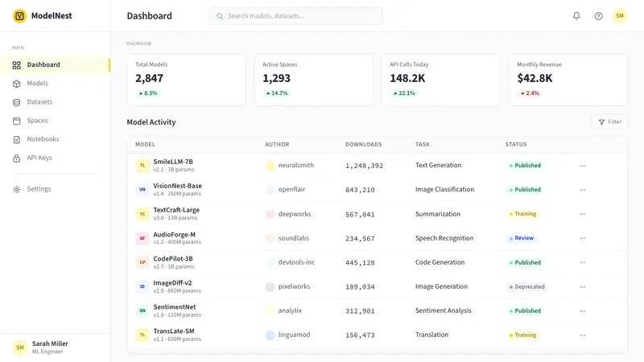Screen dimensions: 644x362
Task: Open author soundlabs
Action: pyautogui.click(x=294, y=238)
